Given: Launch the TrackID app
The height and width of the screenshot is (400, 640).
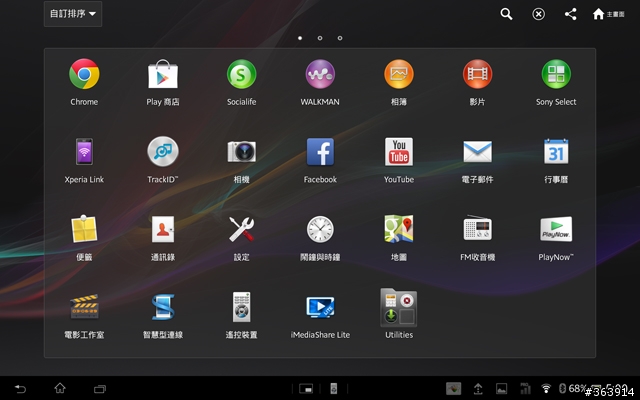Looking at the screenshot, I should pos(163,151).
